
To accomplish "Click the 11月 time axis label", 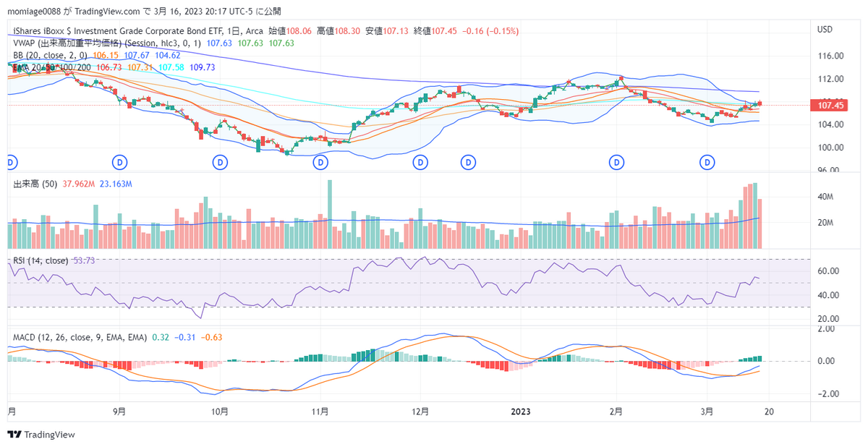I will click(320, 412).
